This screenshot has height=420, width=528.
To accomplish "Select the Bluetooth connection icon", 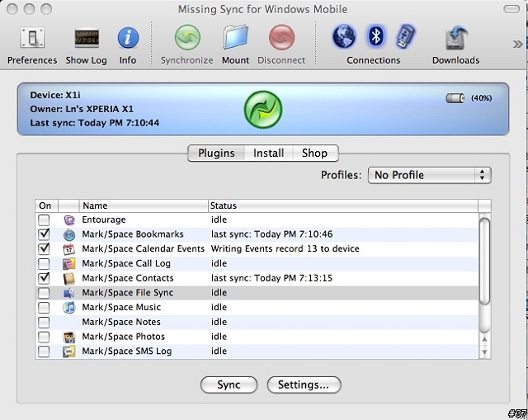I will 376,35.
